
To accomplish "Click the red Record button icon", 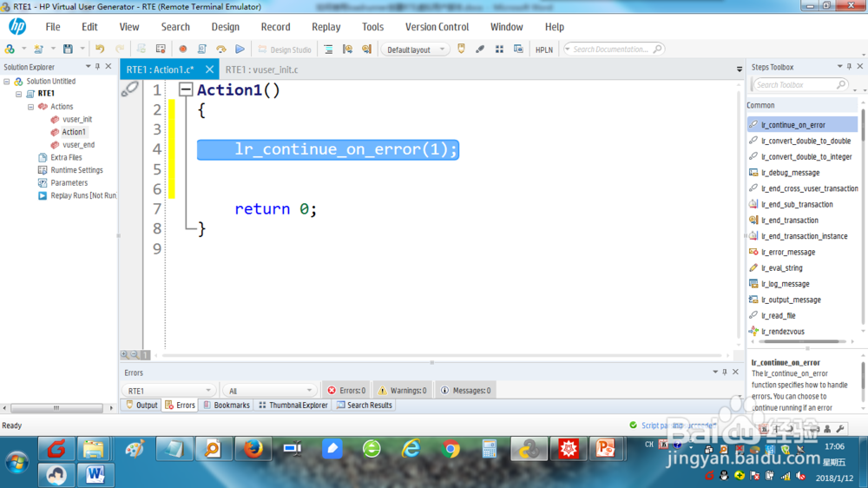I will (x=182, y=49).
